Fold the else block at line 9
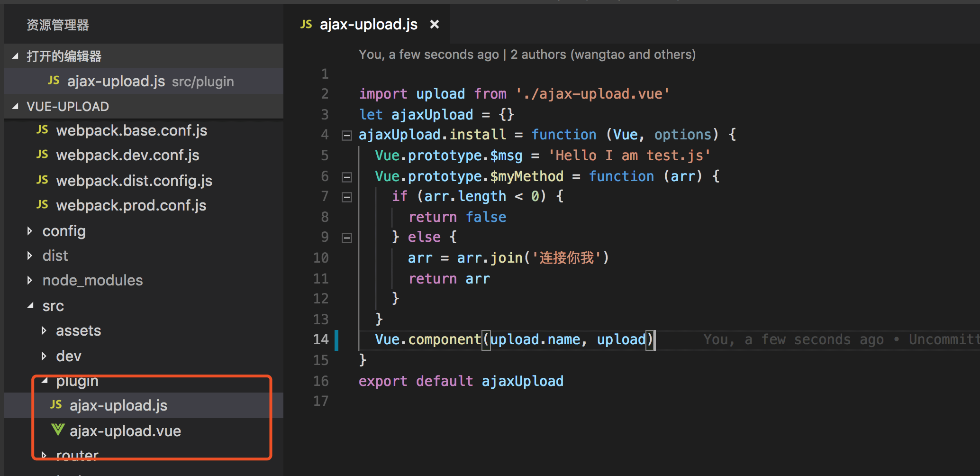The height and width of the screenshot is (476, 980). click(x=347, y=238)
